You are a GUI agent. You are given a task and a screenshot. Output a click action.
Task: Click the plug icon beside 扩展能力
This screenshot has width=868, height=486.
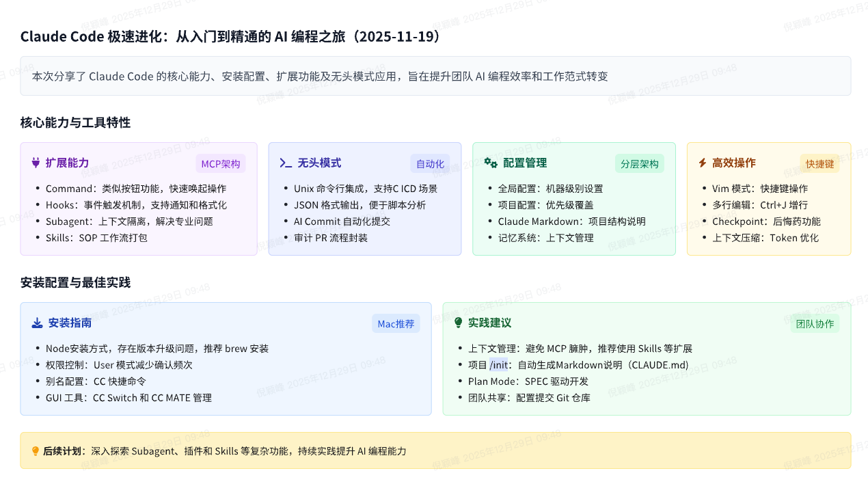click(36, 163)
